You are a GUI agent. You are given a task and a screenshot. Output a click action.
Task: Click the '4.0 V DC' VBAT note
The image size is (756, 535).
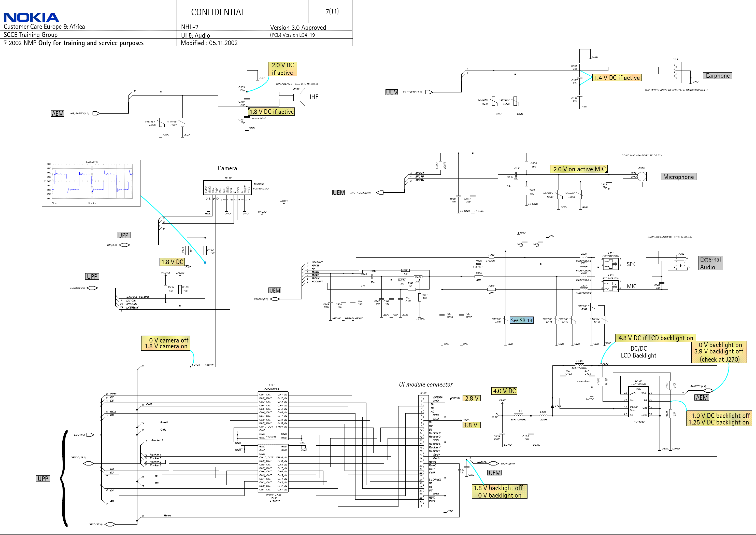pos(504,391)
